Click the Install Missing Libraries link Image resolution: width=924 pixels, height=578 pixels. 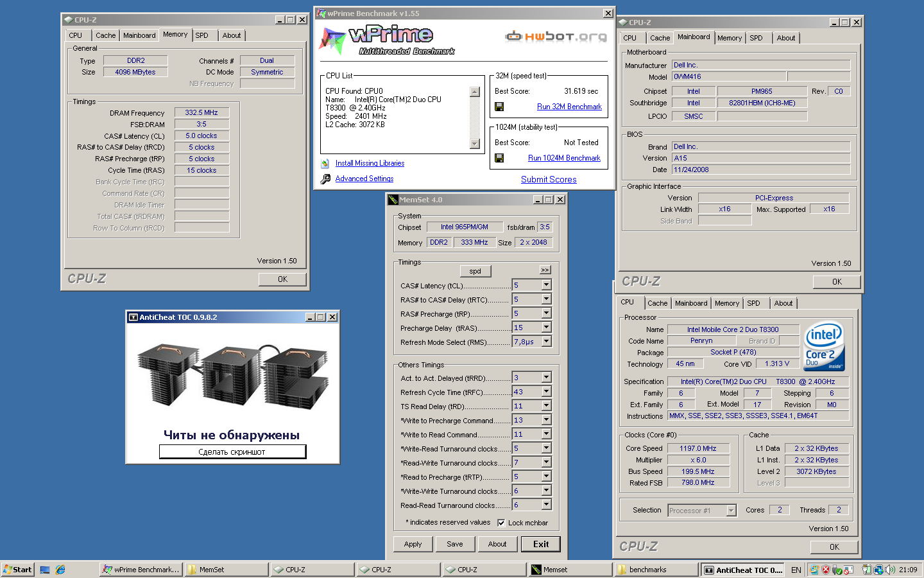point(370,163)
